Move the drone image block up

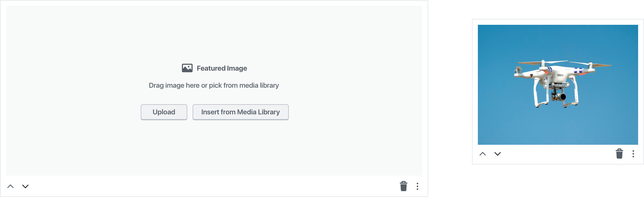pos(483,154)
